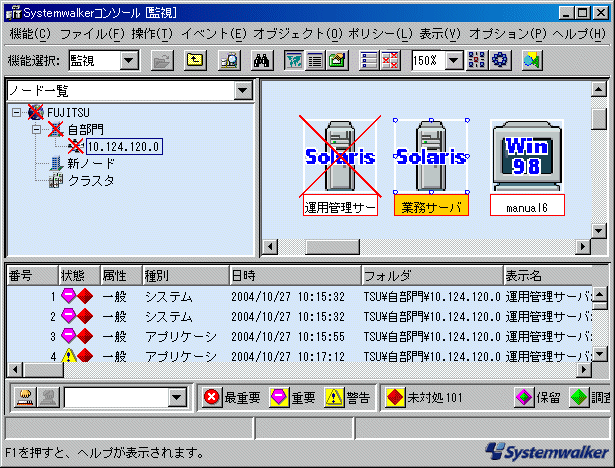Select the Win98 manual6 node icon
Screen dimensions: 615x468
527,156
